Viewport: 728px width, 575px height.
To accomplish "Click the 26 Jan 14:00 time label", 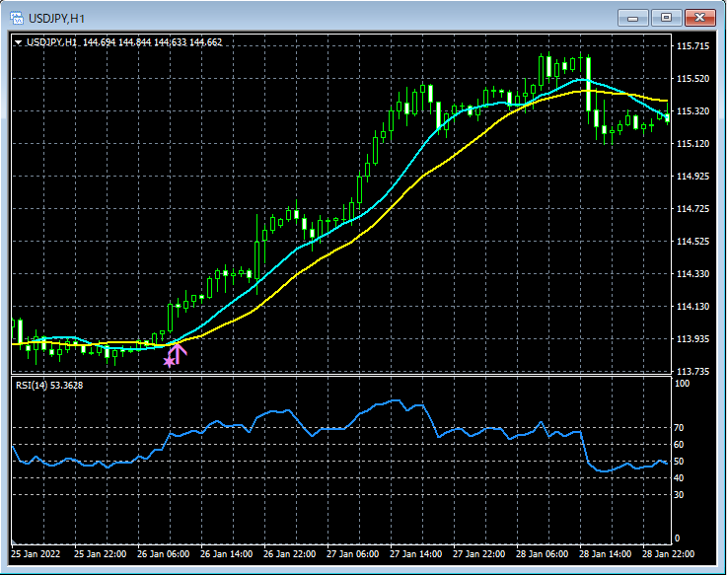I will pyautogui.click(x=227, y=553).
